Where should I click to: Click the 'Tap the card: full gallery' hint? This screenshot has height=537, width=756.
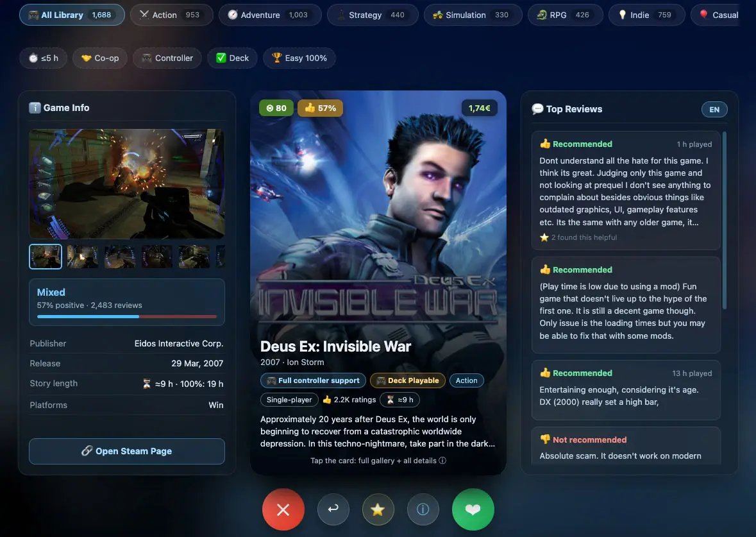[x=378, y=460]
